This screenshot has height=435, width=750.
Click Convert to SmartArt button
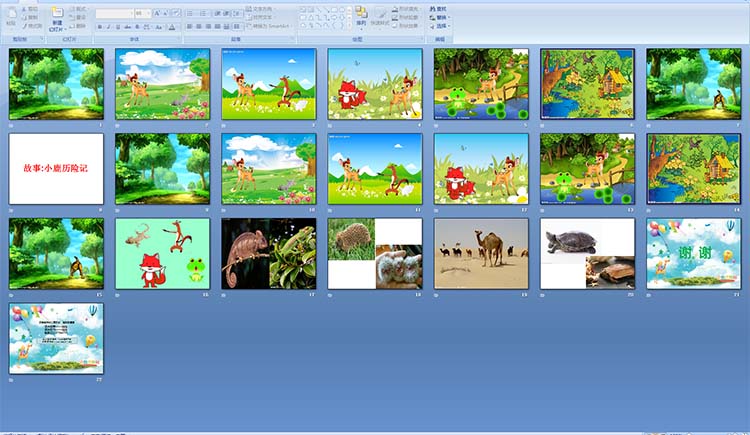click(x=269, y=26)
